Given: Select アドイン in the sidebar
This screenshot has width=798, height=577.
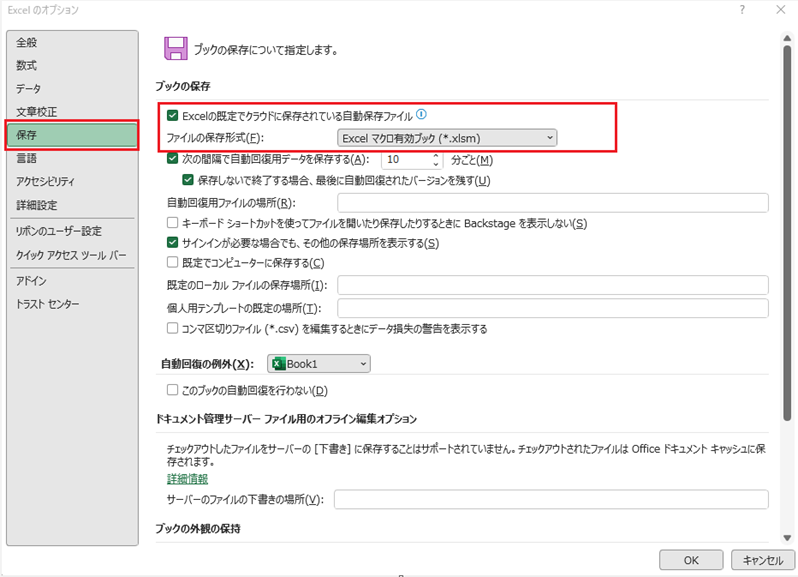Looking at the screenshot, I should (31, 280).
